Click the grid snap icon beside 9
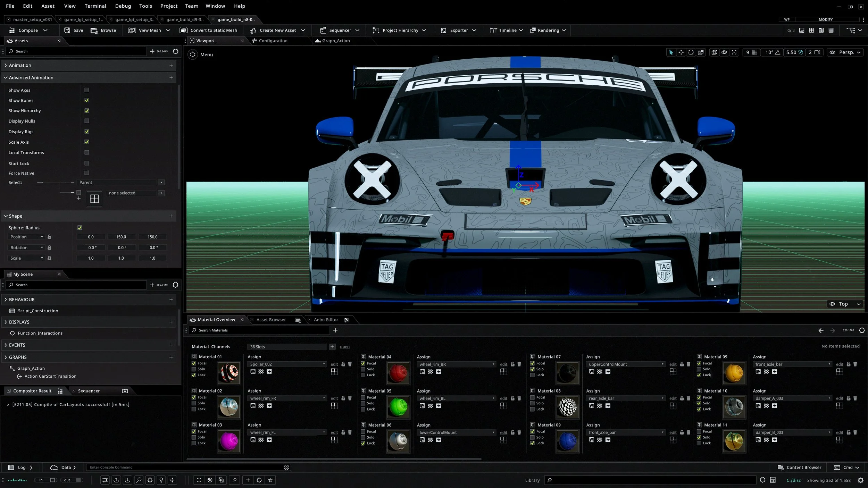Image resolution: width=868 pixels, height=488 pixels. [x=755, y=52]
